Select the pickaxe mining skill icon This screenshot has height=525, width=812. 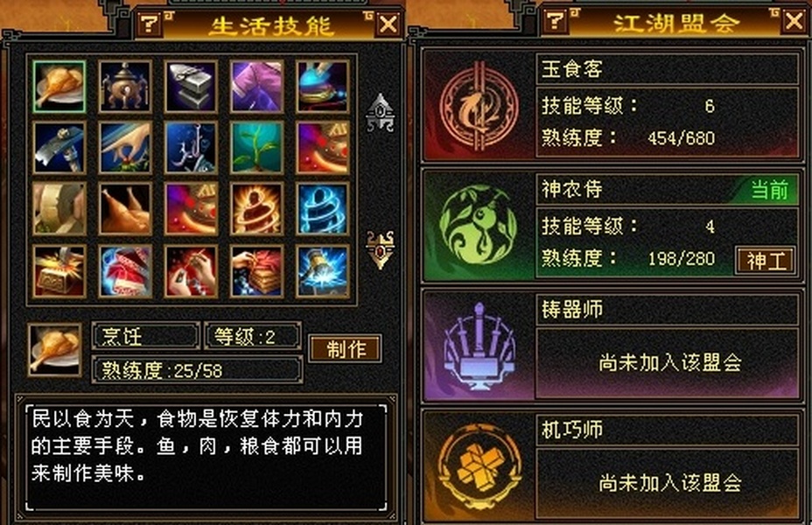click(59, 148)
